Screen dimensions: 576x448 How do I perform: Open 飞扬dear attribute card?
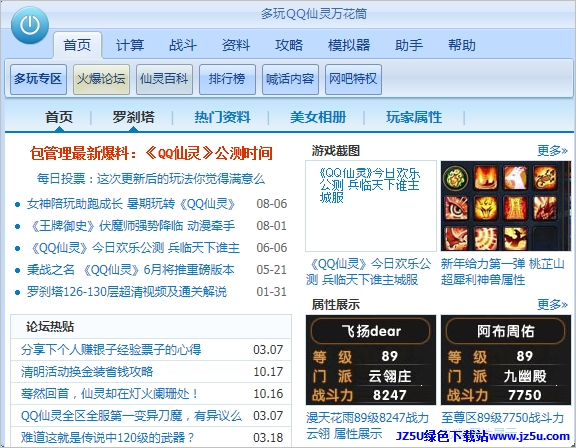371,360
